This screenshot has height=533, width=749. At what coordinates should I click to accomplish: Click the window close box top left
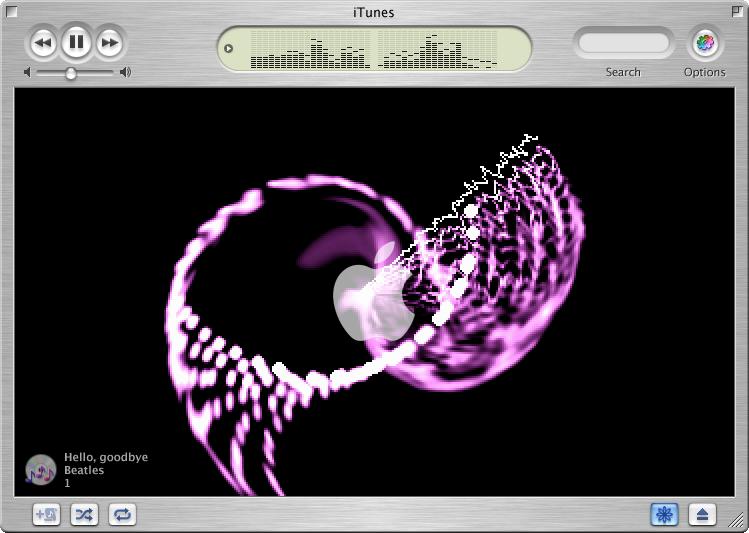pyautogui.click(x=11, y=11)
